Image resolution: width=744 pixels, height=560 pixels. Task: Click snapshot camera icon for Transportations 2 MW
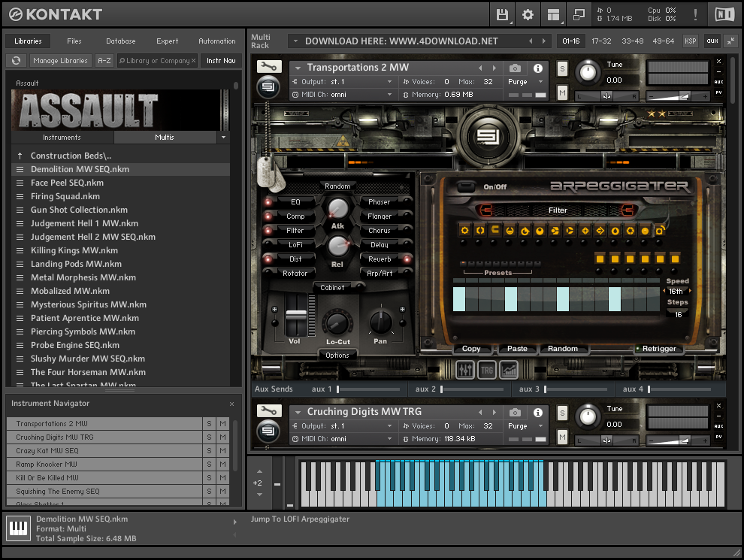(x=515, y=68)
